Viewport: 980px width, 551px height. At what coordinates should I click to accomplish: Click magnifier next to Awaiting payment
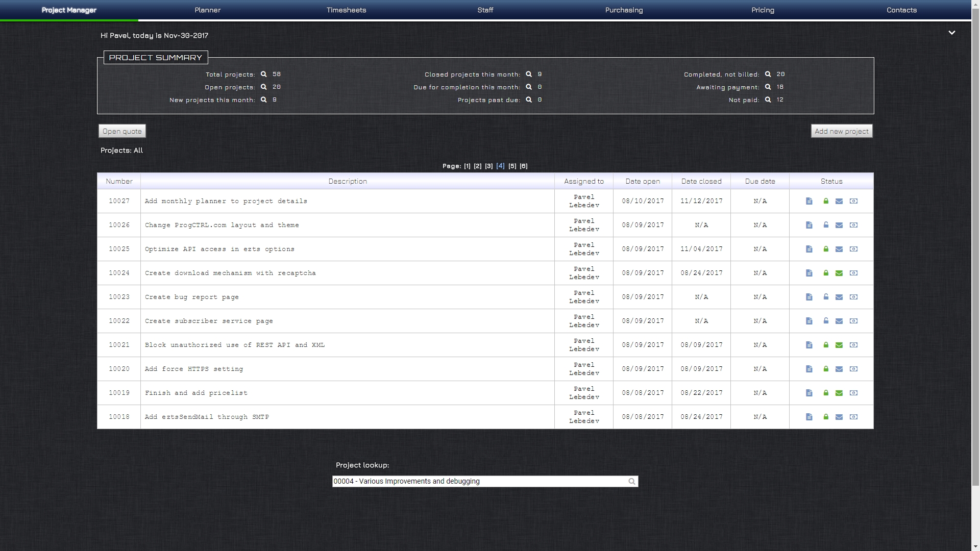coord(768,87)
